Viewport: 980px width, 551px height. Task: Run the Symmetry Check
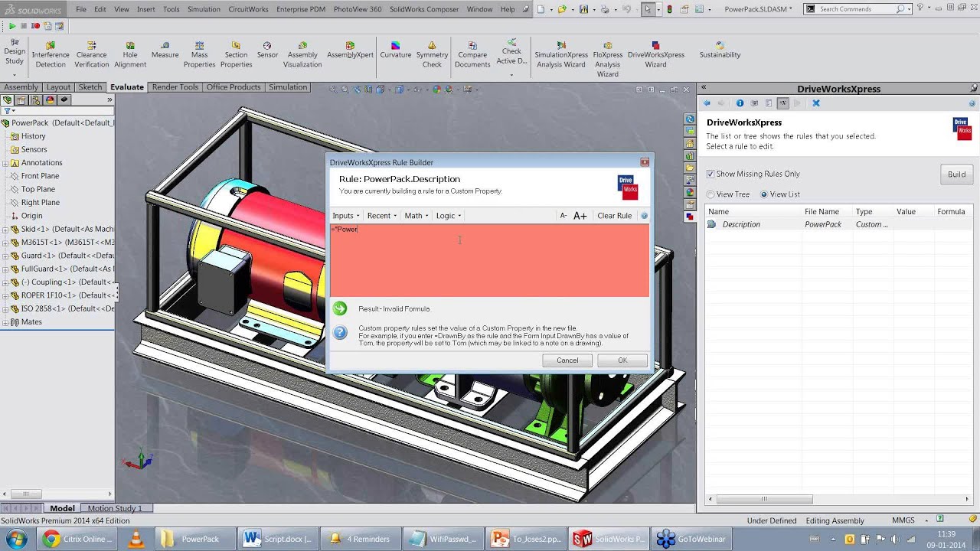432,54
